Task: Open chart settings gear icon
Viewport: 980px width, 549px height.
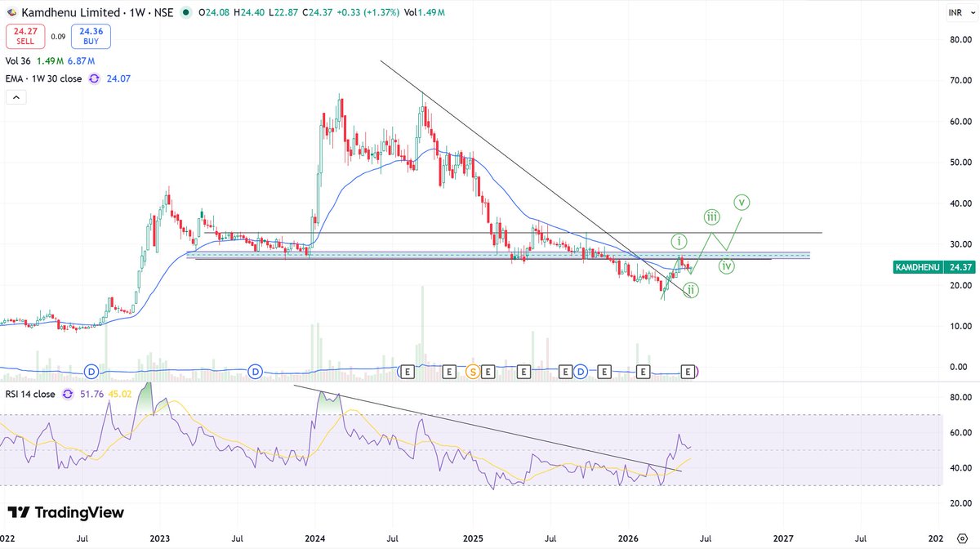Action: tap(960, 540)
